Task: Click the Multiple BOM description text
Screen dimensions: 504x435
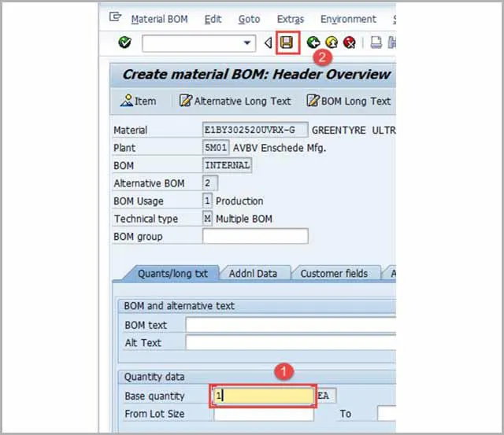Action: pos(243,219)
